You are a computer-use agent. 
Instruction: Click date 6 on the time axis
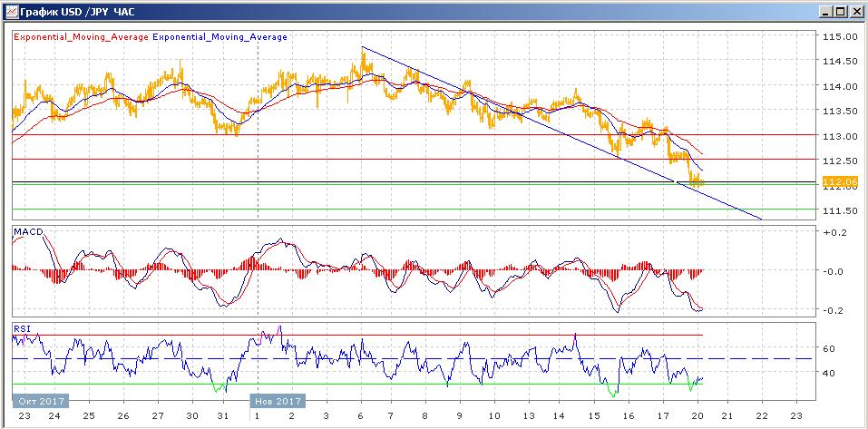pos(360,415)
